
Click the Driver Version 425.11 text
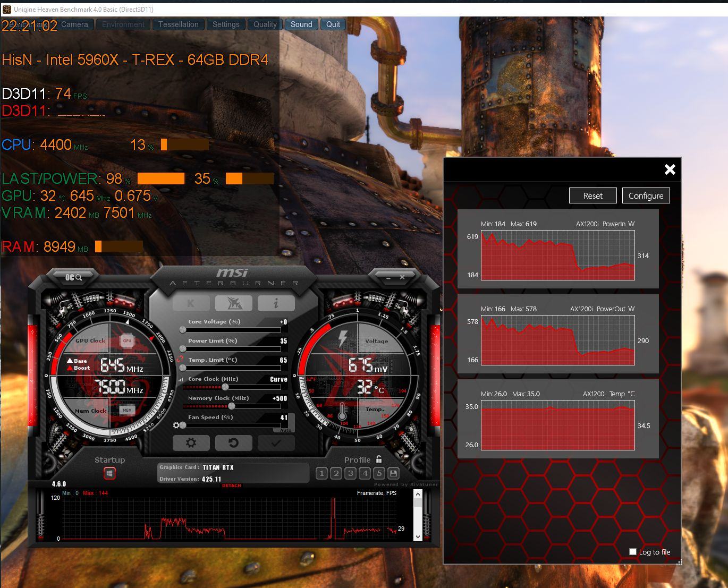[190, 479]
